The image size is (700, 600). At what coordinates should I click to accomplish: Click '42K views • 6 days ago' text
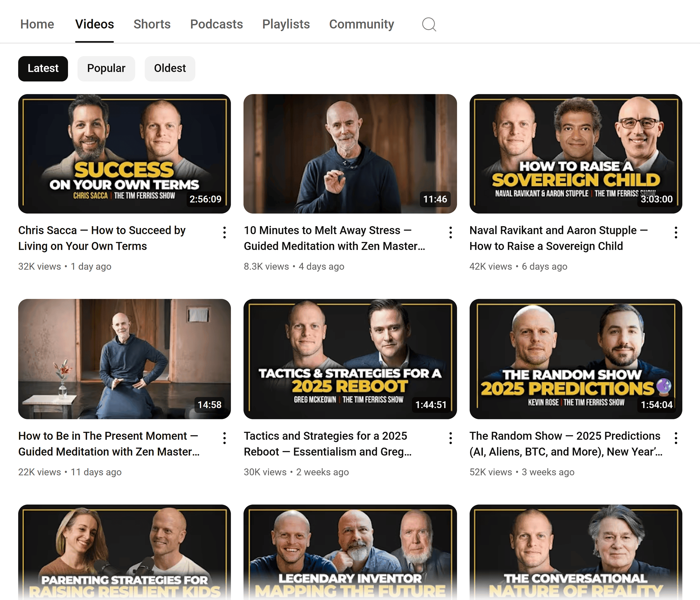518,266
